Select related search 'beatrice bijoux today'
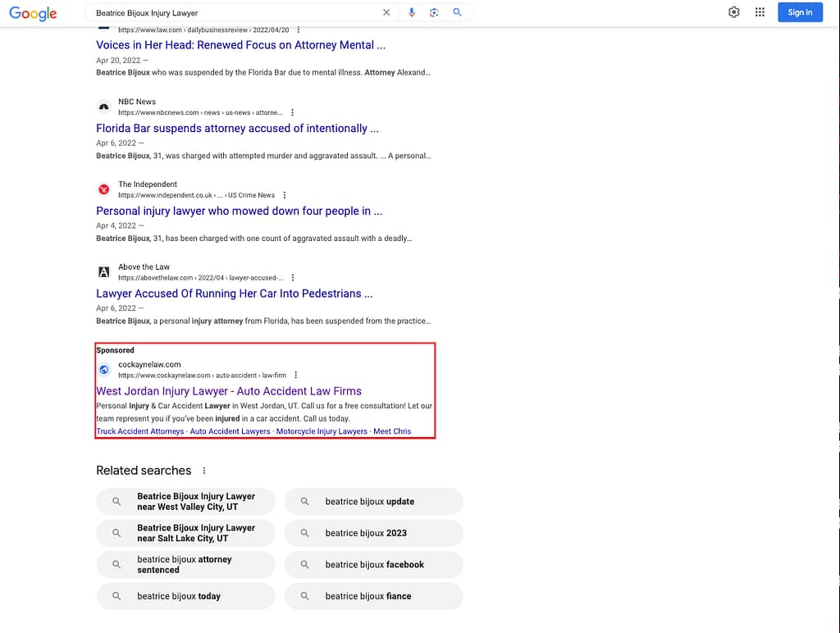840x633 pixels. pos(185,596)
